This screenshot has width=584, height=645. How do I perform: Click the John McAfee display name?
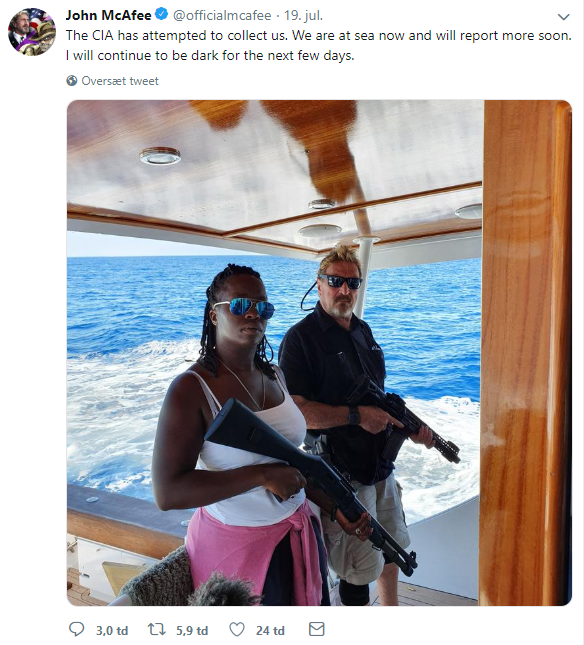coord(109,15)
